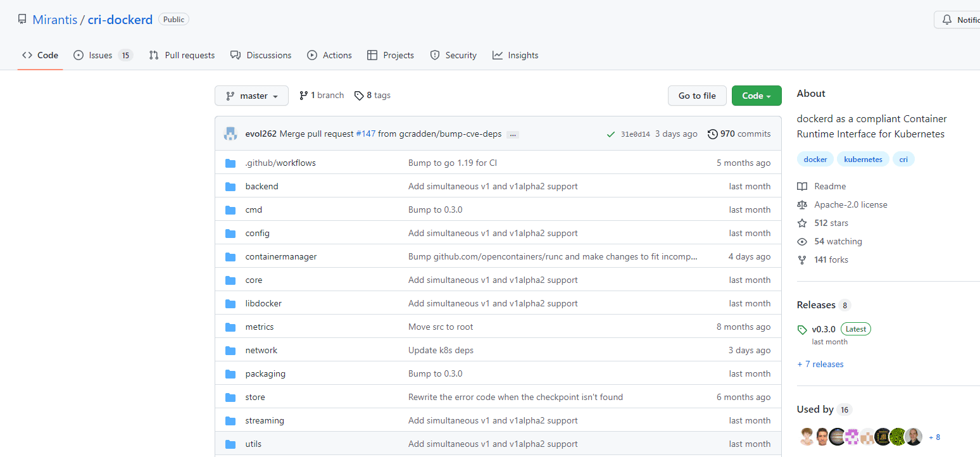Open commit hash 31e0d14
The height and width of the screenshot is (457, 980).
click(636, 134)
